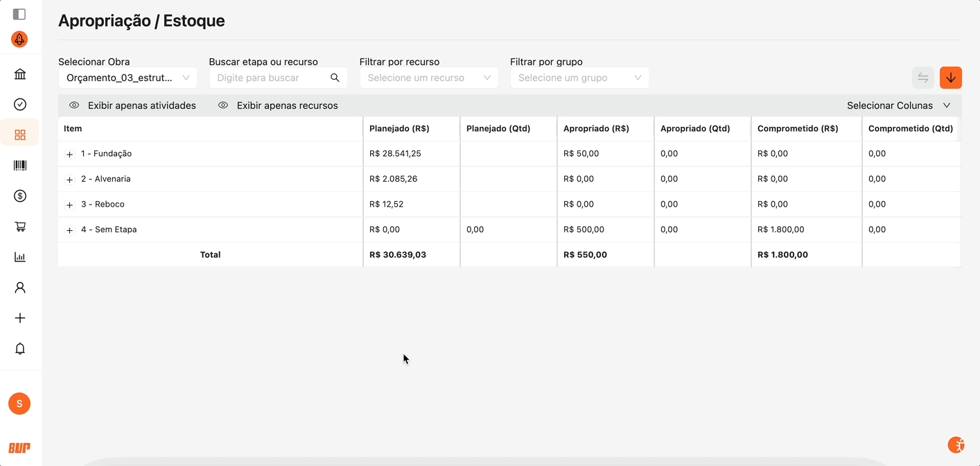
Task: Open the user avatar S profile
Action: click(19, 404)
